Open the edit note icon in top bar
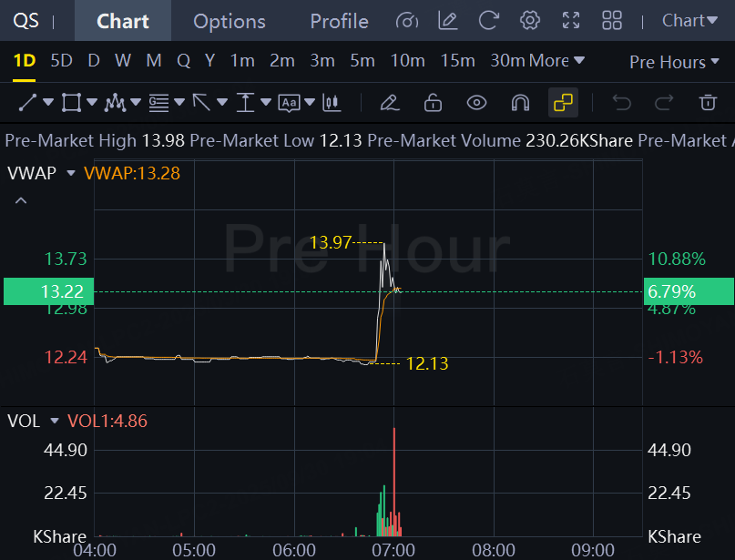This screenshot has width=735, height=560. tap(447, 21)
